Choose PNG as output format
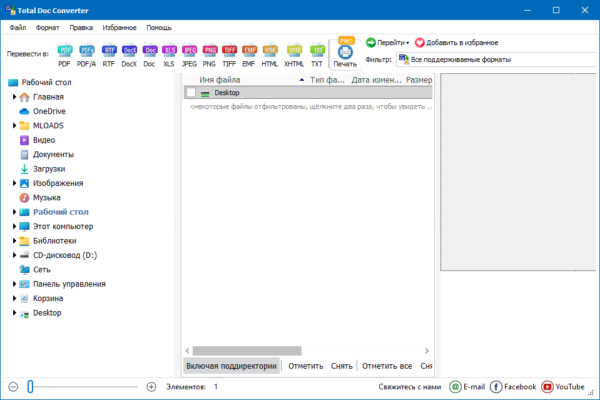Image resolution: width=600 pixels, height=400 pixels. tap(209, 50)
